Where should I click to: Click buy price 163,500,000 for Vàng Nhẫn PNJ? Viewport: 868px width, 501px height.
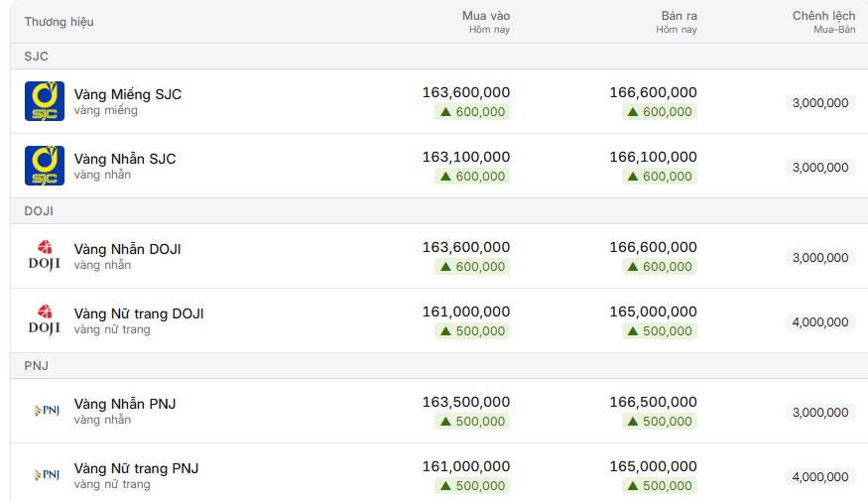[466, 402]
